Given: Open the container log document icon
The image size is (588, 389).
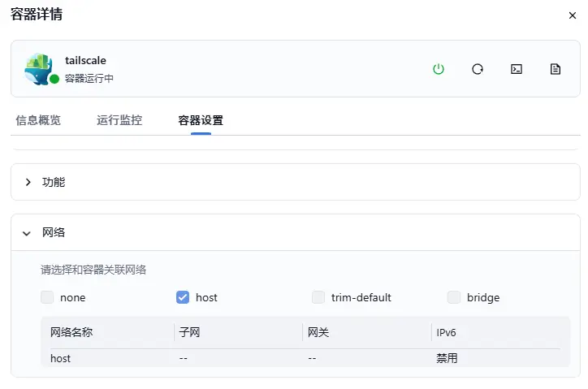Looking at the screenshot, I should pos(556,69).
